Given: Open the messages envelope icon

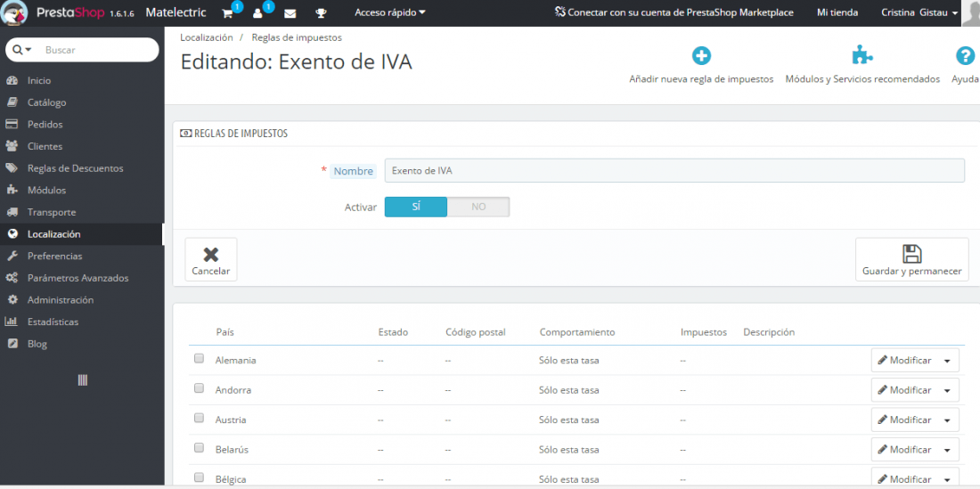Looking at the screenshot, I should point(290,12).
